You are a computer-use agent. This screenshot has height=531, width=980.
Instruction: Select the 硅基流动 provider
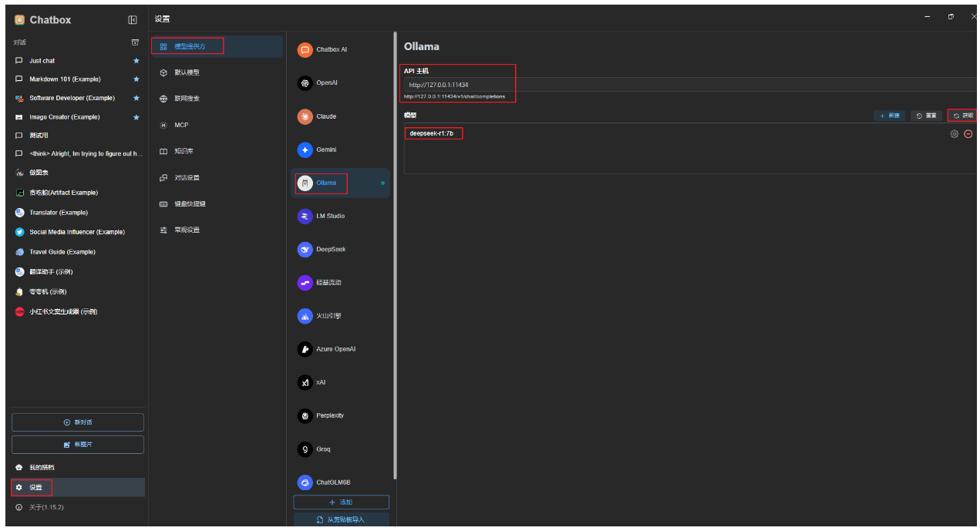(340, 283)
